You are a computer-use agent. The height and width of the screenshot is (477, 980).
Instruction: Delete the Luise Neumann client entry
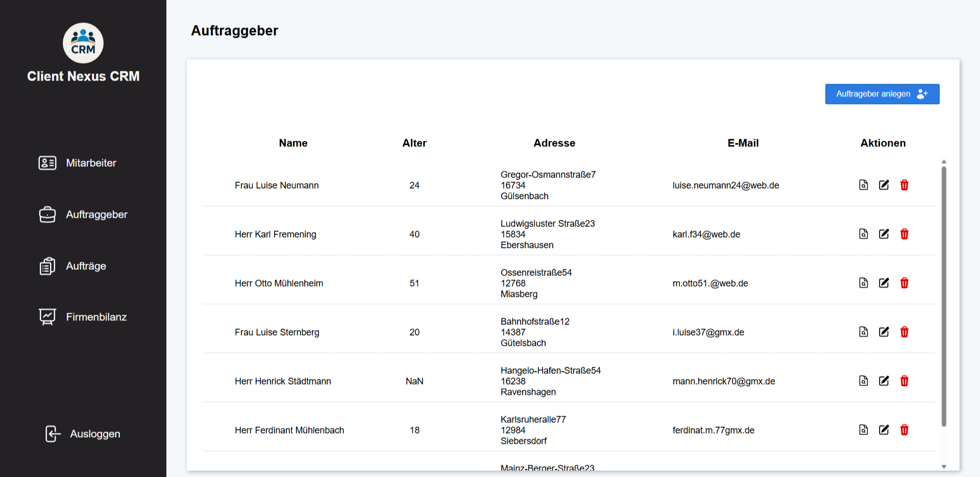[904, 185]
